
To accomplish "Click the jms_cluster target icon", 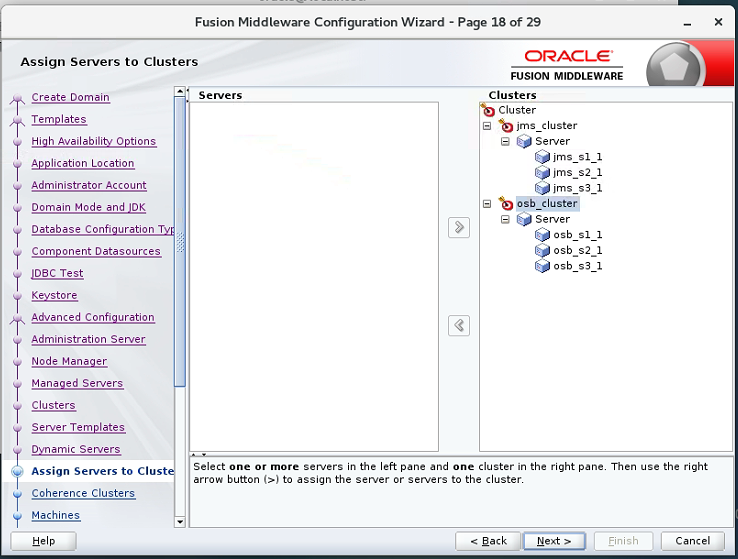I will (506, 126).
